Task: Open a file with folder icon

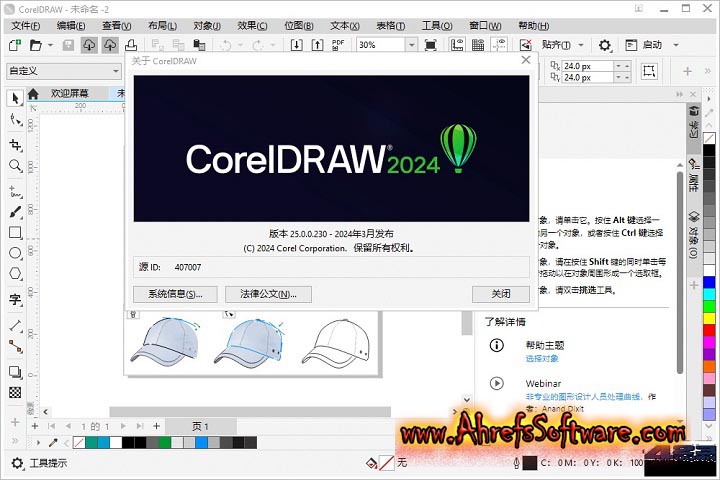Action: pos(35,45)
